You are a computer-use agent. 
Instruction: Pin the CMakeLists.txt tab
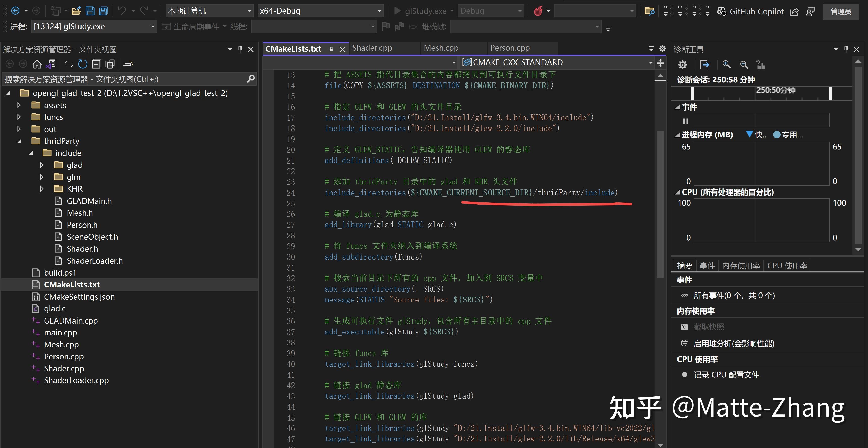331,49
